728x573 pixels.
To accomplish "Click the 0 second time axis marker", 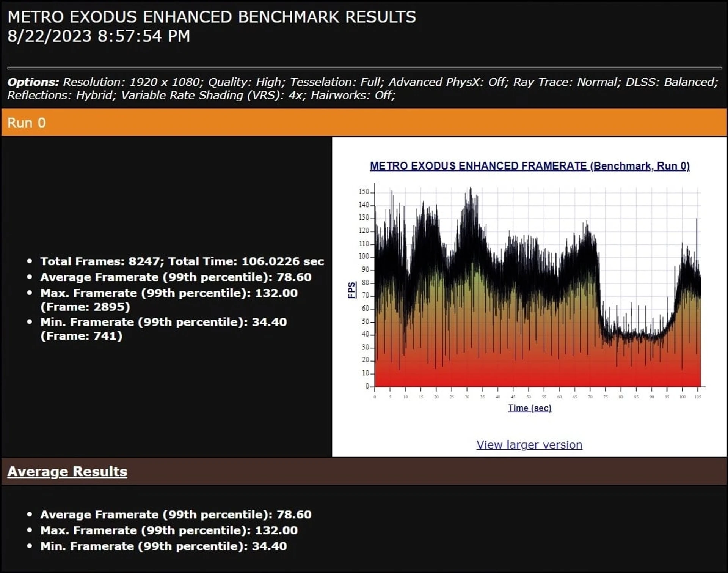I will pyautogui.click(x=375, y=397).
